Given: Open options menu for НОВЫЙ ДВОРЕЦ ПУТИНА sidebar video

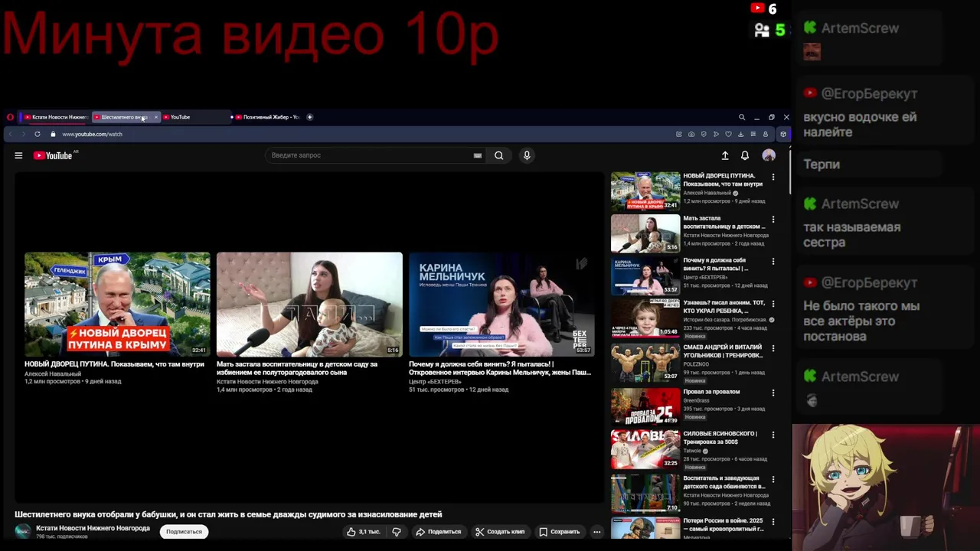Looking at the screenshot, I should point(773,177).
